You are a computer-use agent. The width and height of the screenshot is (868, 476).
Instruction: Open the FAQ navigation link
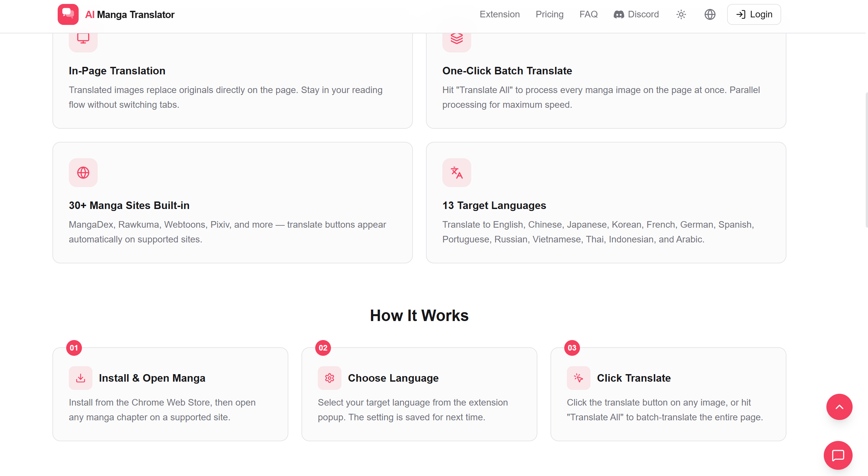click(x=588, y=14)
